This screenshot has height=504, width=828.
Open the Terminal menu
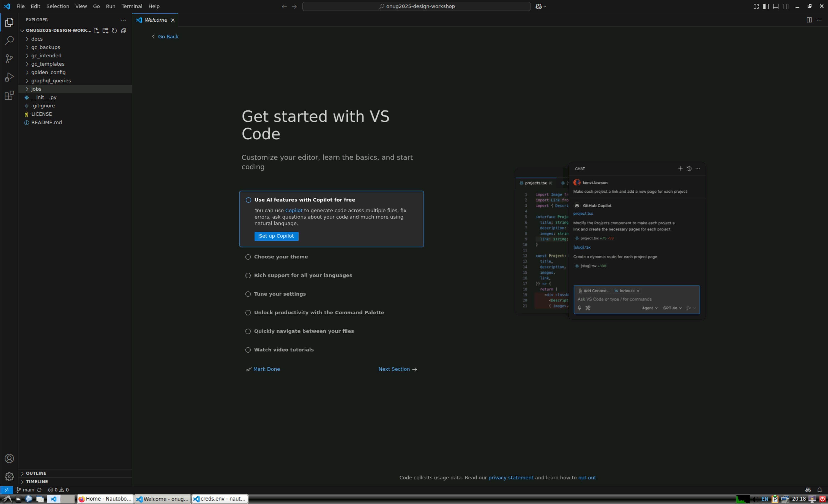[131, 6]
